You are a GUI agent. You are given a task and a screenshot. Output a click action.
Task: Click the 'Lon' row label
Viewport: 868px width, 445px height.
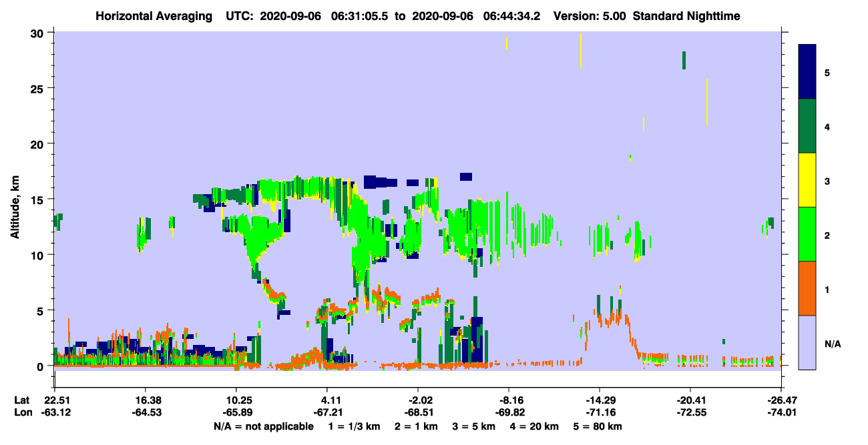click(23, 413)
